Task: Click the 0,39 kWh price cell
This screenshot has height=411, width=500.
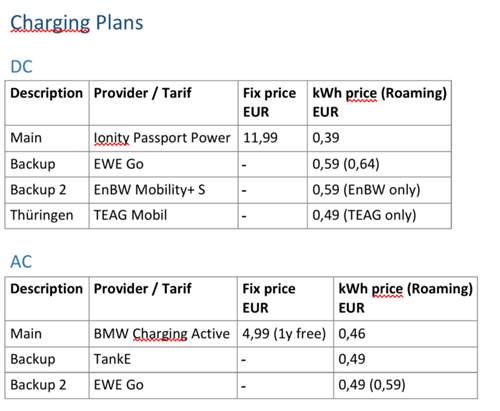Action: click(379, 138)
